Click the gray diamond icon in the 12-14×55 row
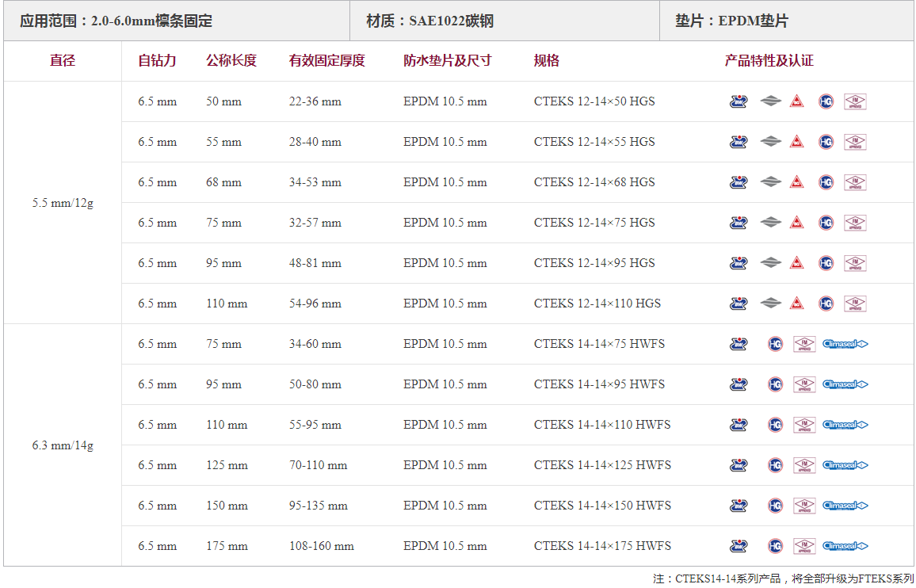This screenshot has width=916, height=588. 770,142
